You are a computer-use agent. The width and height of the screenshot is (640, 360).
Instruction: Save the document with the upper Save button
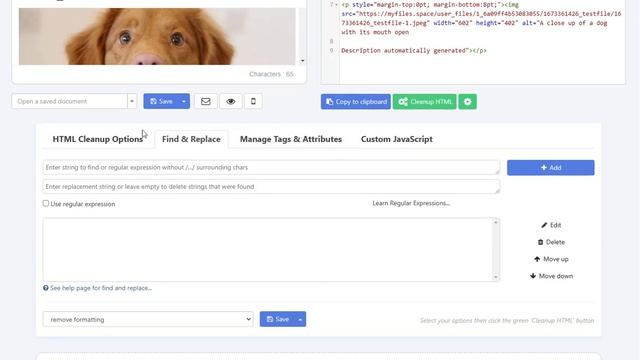pos(161,101)
